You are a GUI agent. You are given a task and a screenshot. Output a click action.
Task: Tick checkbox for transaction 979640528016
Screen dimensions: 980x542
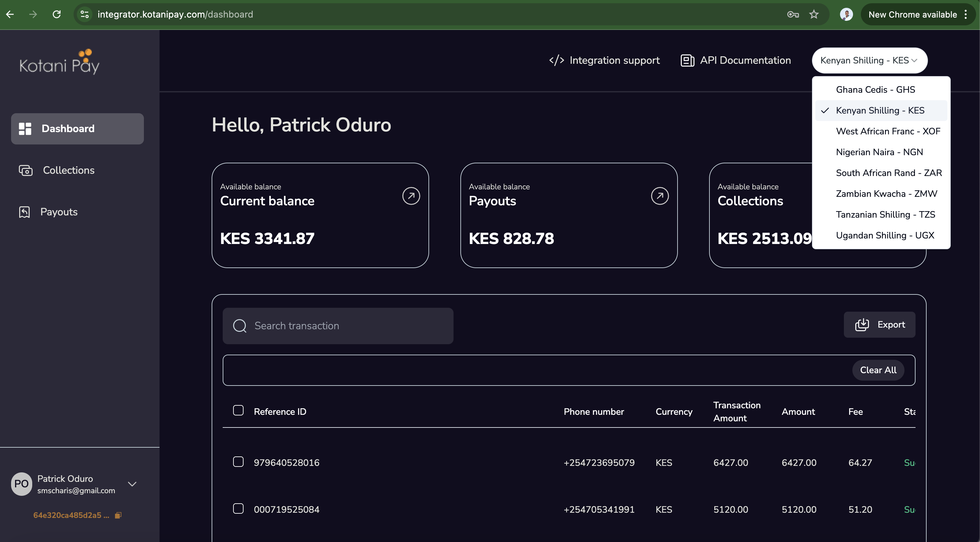[x=238, y=462]
